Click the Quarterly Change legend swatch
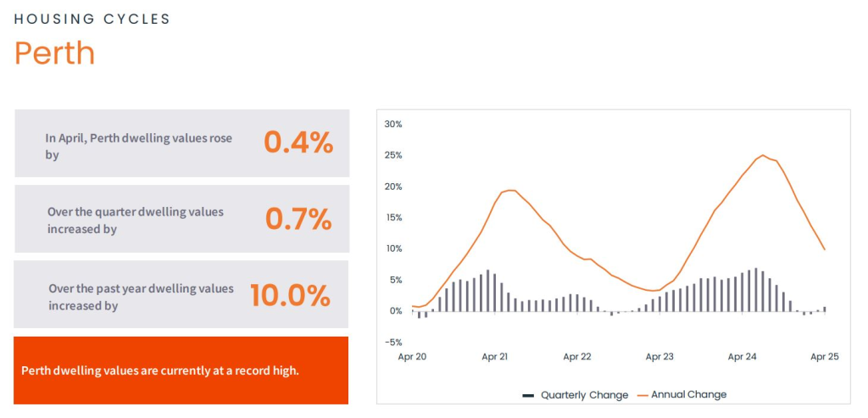Viewport: 868px width, 418px height. tap(528, 395)
